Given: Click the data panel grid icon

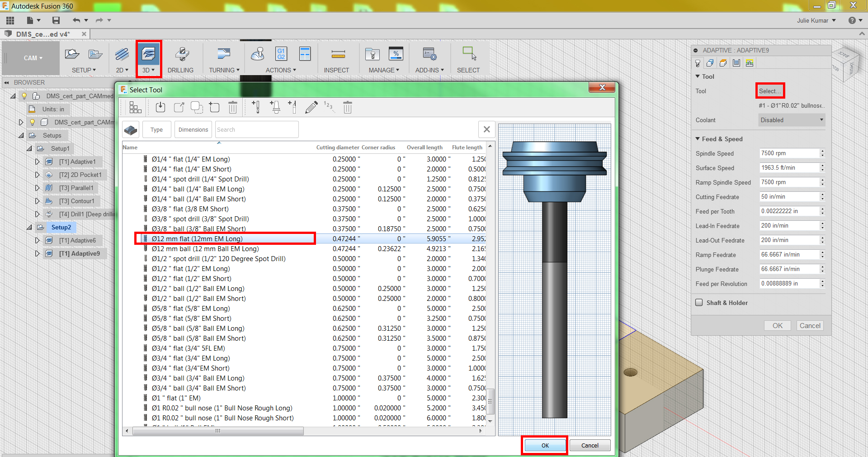Looking at the screenshot, I should point(10,20).
